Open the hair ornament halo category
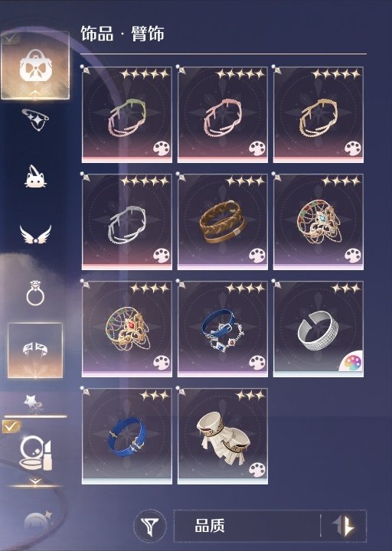This screenshot has height=551, width=392. point(35,119)
